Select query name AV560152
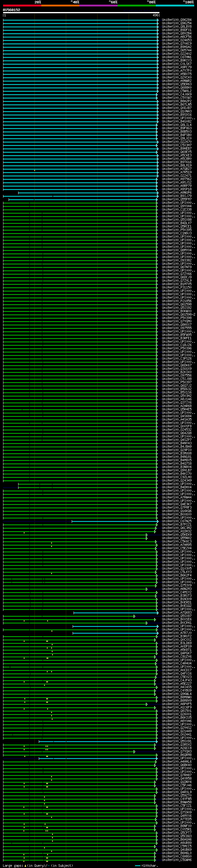Screen dimensions: 197x868 pyautogui.click(x=11, y=10)
